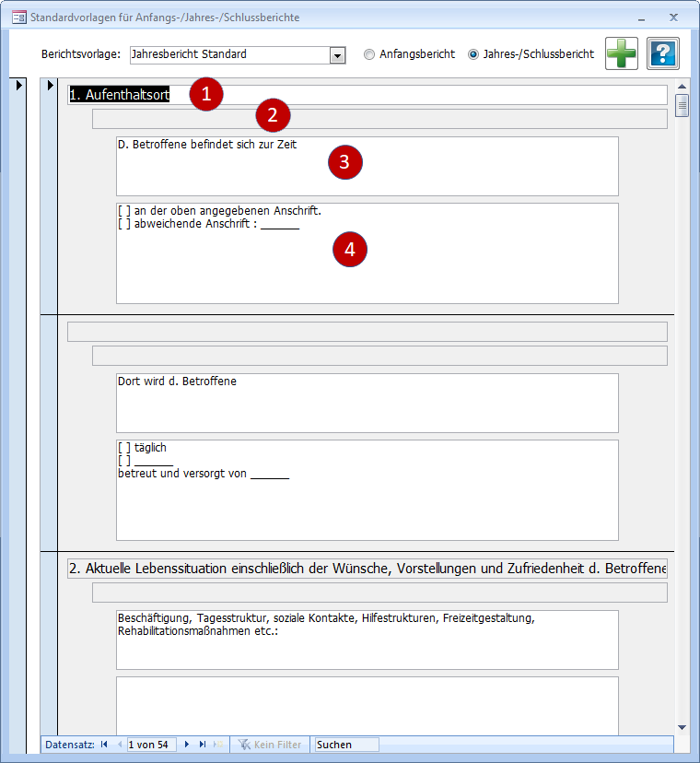Click the outer record selector arrow

click(x=18, y=85)
